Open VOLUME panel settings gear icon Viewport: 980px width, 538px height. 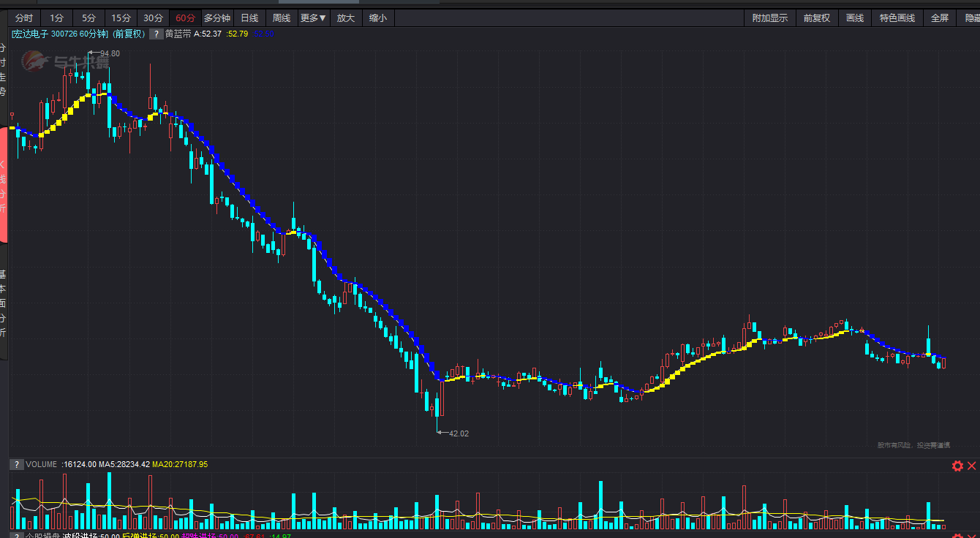pyautogui.click(x=957, y=466)
